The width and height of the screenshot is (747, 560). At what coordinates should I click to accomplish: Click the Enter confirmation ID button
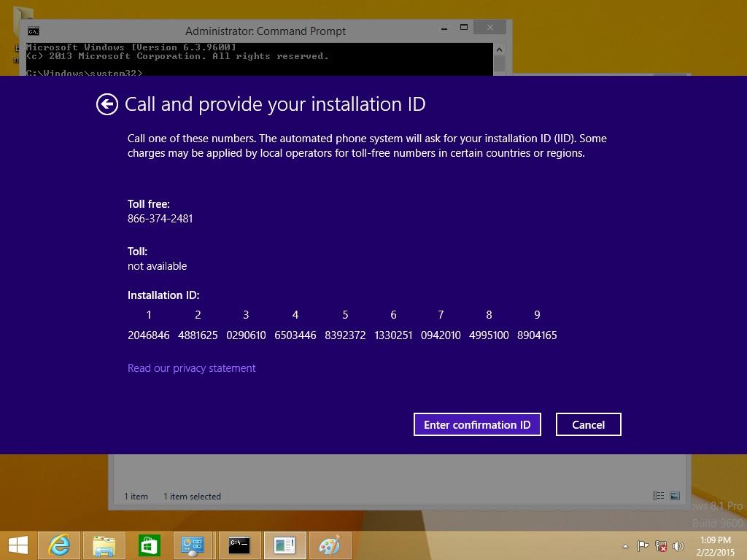click(477, 424)
